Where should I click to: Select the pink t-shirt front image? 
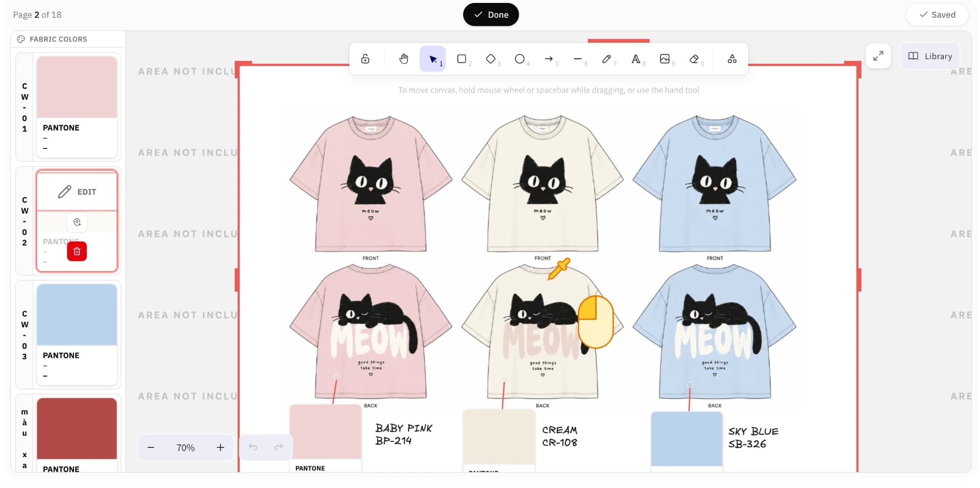click(x=371, y=184)
